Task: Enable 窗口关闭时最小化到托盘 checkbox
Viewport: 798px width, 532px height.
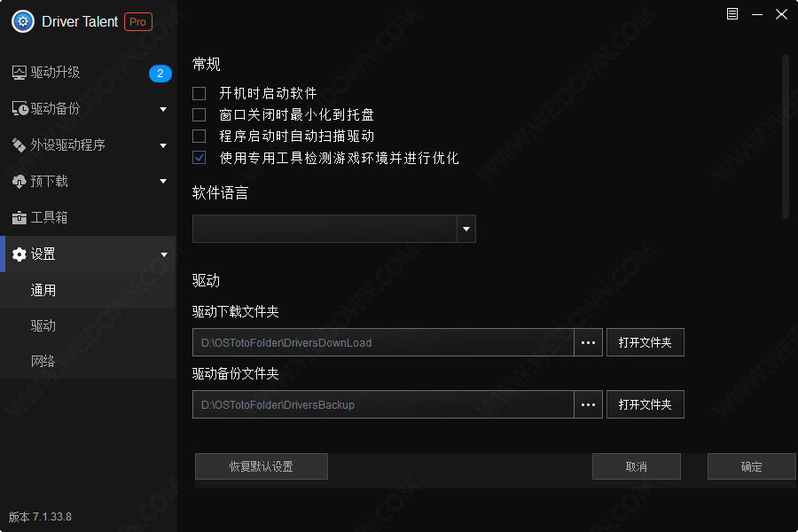Action: (199, 114)
